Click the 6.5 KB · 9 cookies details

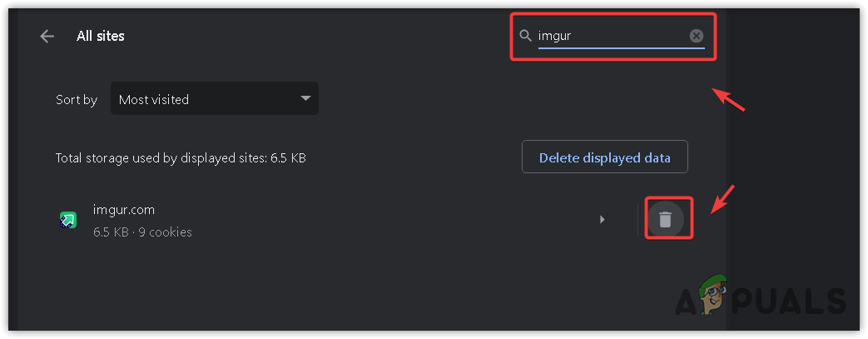tap(143, 232)
